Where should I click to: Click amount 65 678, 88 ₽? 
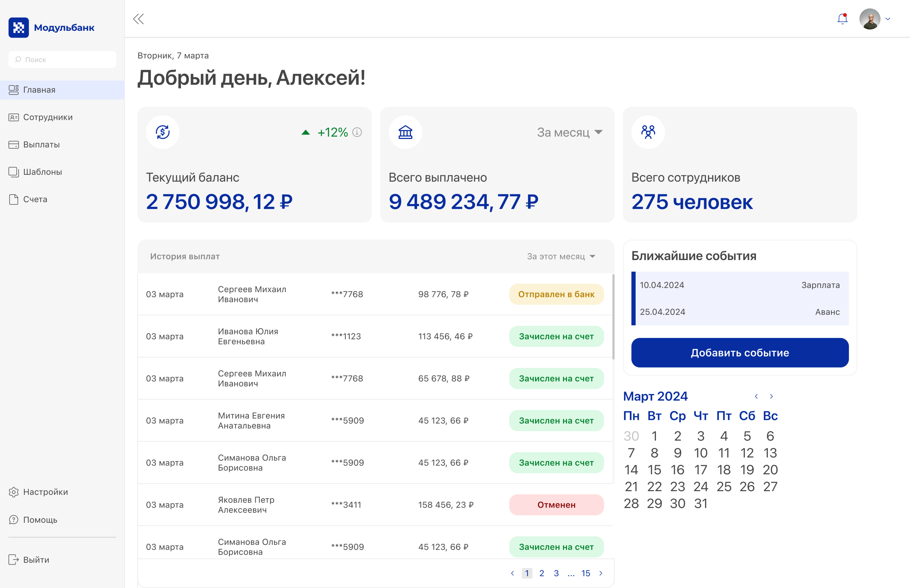(x=444, y=378)
